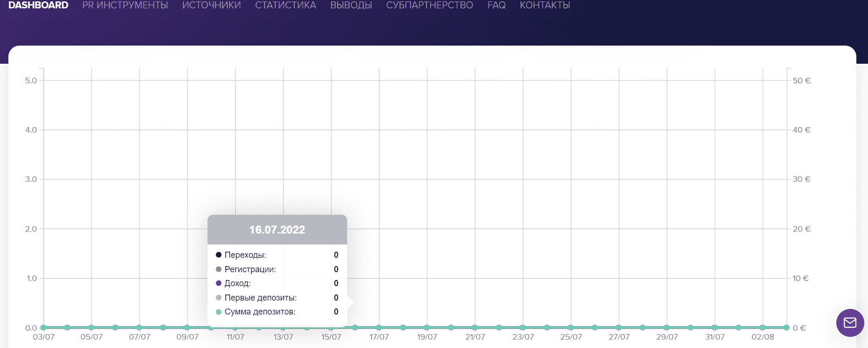Image resolution: width=868 pixels, height=348 pixels.
Task: Click the chart data point at 07/07
Action: [x=139, y=328]
